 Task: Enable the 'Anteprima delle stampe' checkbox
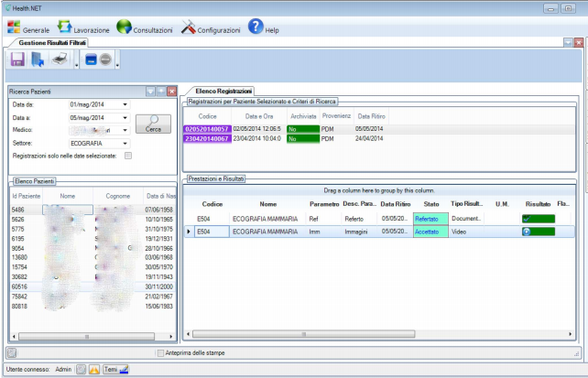click(x=159, y=352)
